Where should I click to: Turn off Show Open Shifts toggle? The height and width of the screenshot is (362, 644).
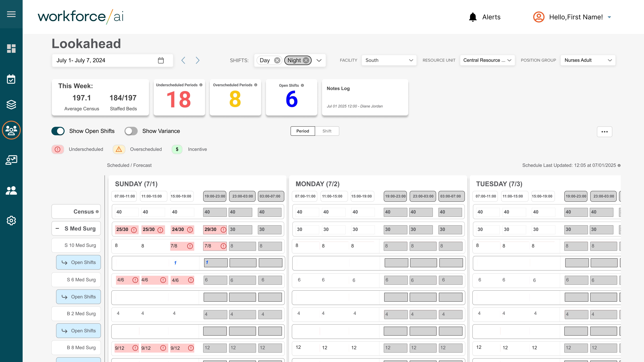(x=58, y=131)
